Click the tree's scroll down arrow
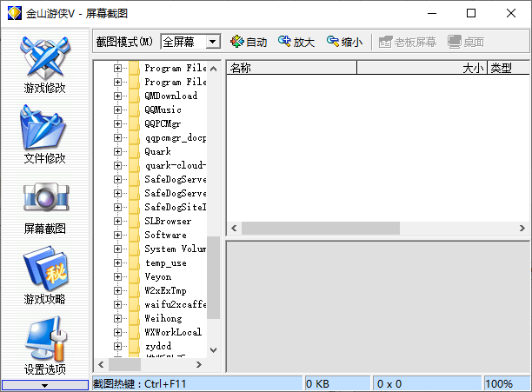This screenshot has width=532, height=392. click(214, 350)
